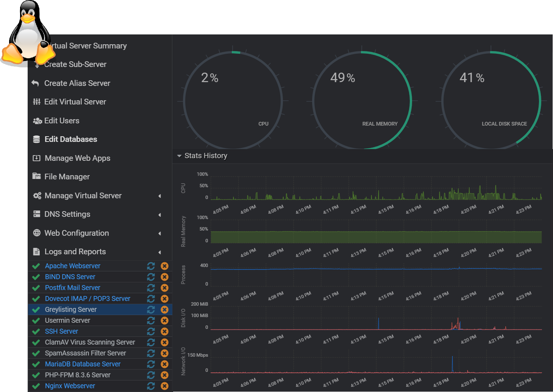Restart the Apache Webserver via refresh icon
Viewport: 553px width, 392px height.
point(151,266)
